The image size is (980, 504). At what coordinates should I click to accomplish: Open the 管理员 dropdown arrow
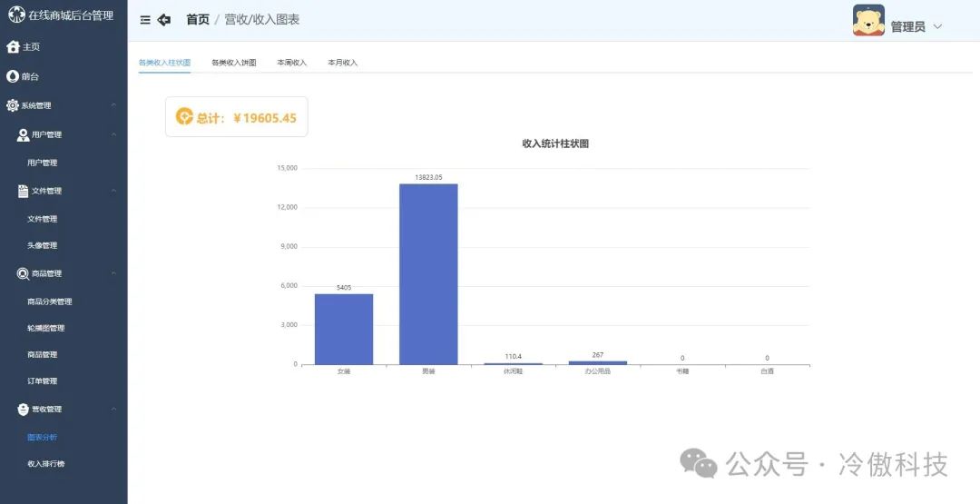tap(937, 27)
